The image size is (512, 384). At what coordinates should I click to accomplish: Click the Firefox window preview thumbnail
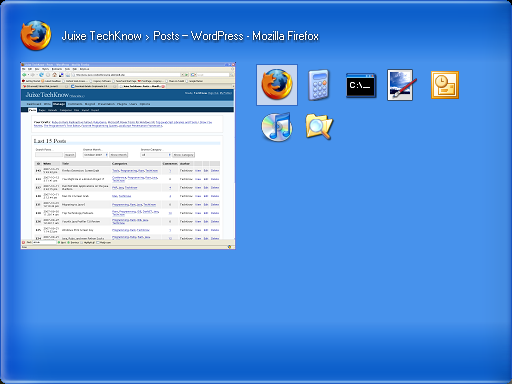pos(128,155)
